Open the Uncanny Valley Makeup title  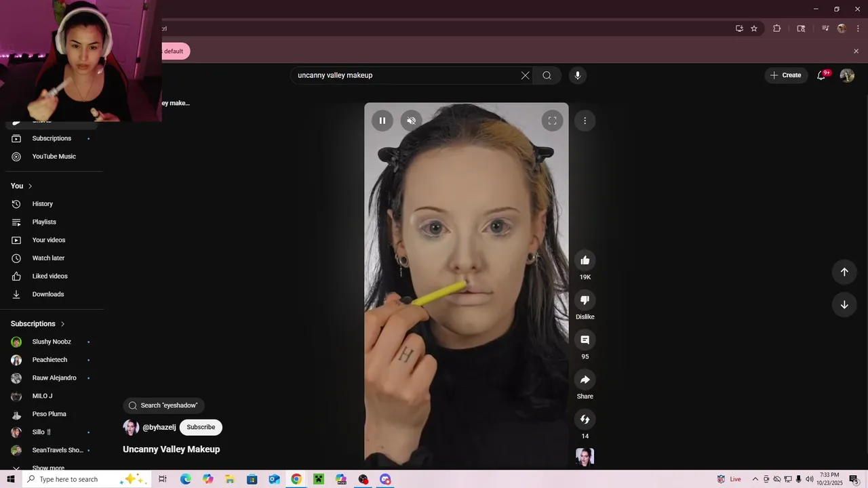[171, 449]
